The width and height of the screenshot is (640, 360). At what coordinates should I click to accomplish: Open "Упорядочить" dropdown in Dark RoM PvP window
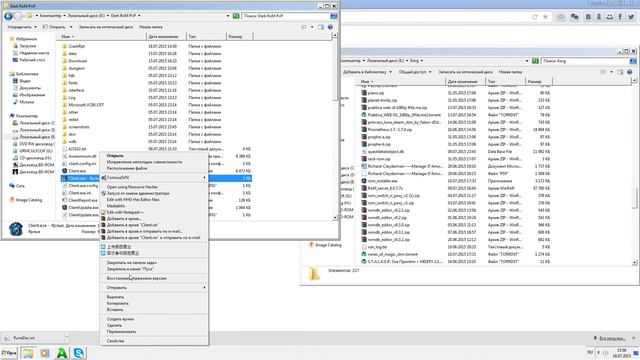pos(22,27)
